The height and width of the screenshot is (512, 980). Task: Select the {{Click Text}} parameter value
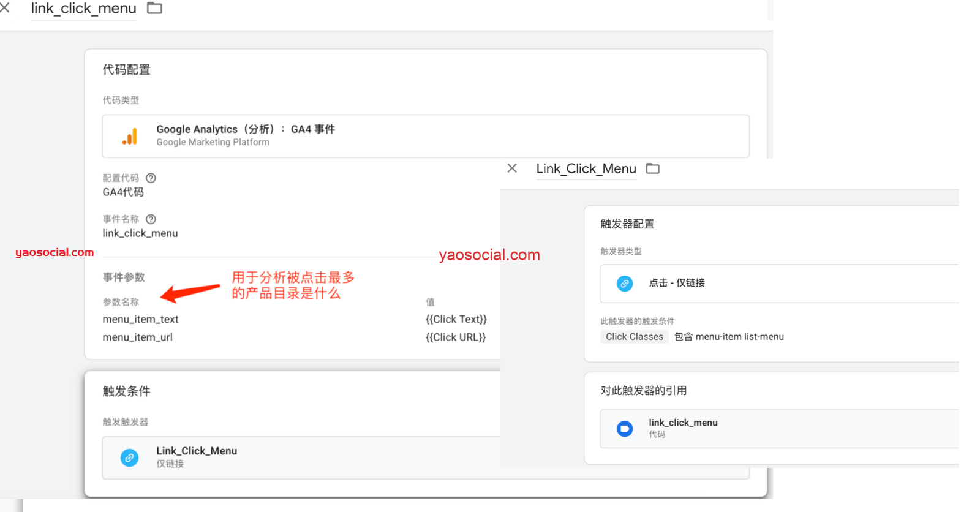coord(456,319)
